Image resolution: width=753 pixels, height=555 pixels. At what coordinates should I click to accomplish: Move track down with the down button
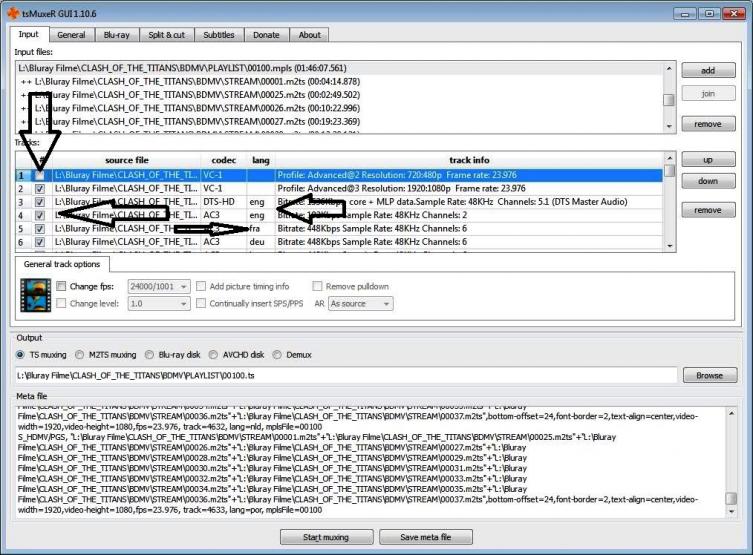pyautogui.click(x=708, y=181)
